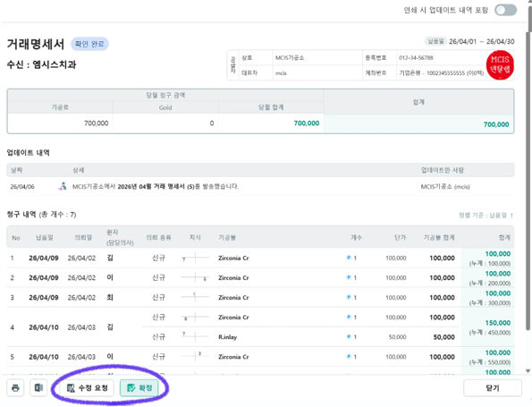The height and width of the screenshot is (407, 532).
Task: Click the vertical scrollbar down arrow
Action: coord(528,371)
